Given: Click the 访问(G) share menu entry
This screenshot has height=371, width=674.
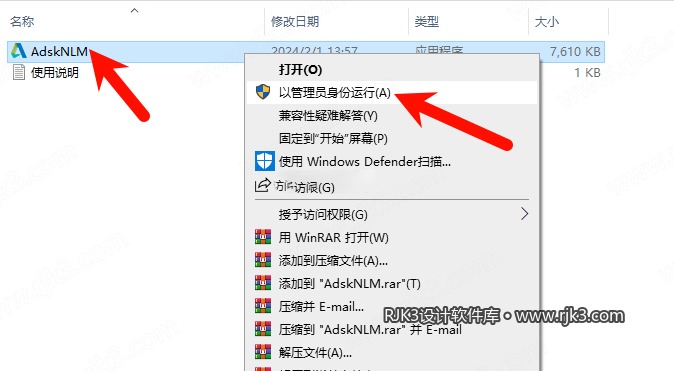Looking at the screenshot, I should coord(392,187).
